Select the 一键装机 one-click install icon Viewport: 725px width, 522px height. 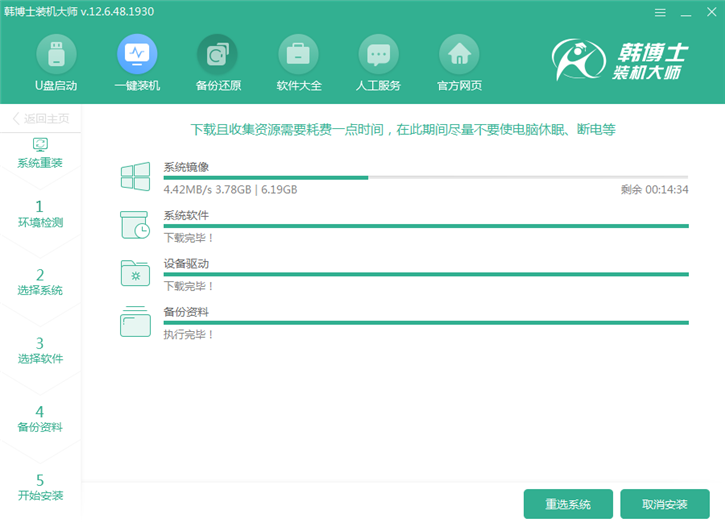137,53
